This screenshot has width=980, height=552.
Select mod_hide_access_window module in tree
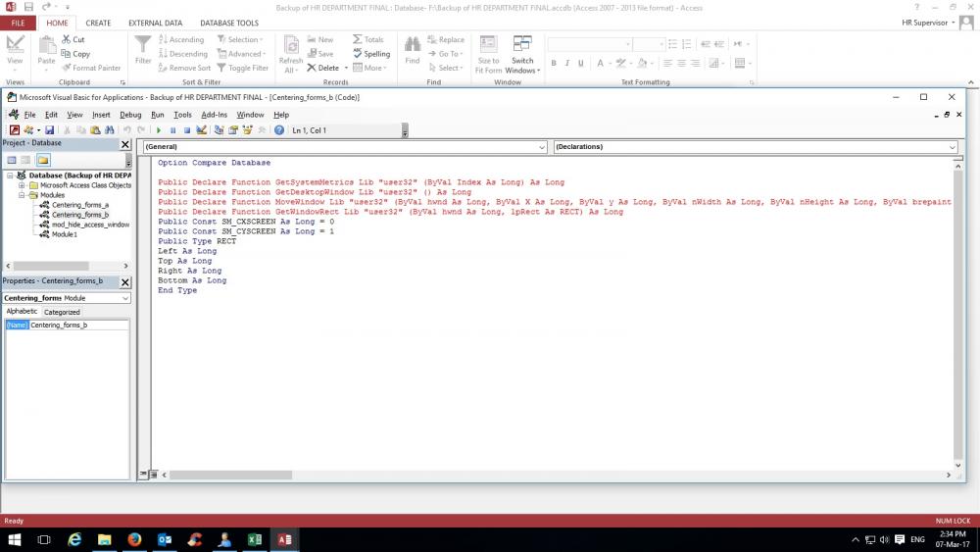tap(90, 225)
